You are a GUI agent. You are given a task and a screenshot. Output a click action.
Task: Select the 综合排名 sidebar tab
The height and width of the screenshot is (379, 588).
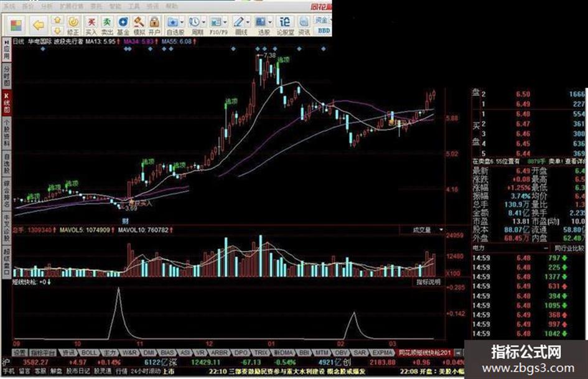[x=6, y=194]
